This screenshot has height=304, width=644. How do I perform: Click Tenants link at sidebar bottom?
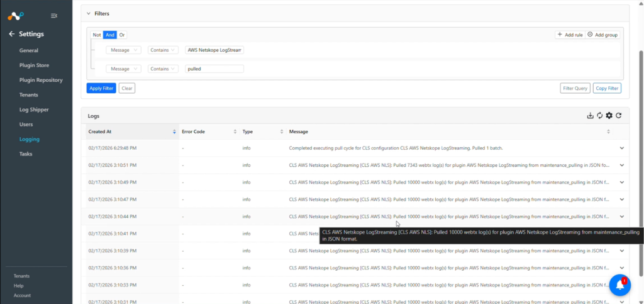22,276
